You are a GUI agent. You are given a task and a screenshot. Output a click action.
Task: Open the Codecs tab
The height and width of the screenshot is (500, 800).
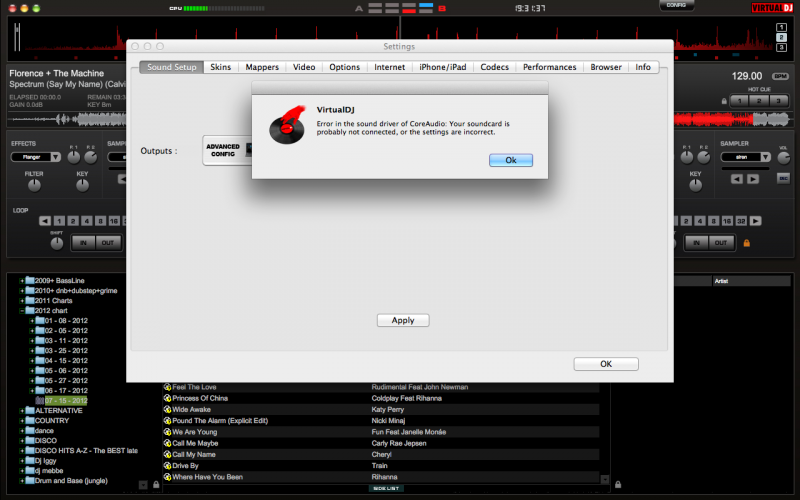tap(494, 67)
